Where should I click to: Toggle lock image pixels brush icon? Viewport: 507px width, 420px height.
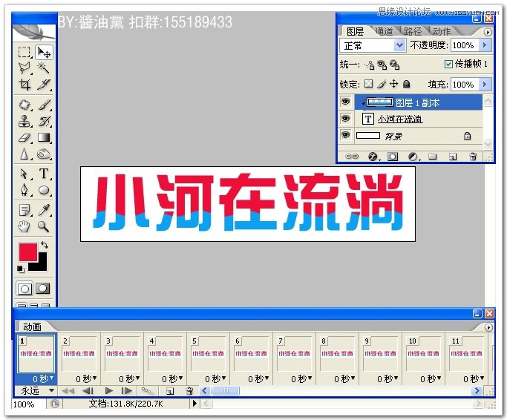click(382, 84)
